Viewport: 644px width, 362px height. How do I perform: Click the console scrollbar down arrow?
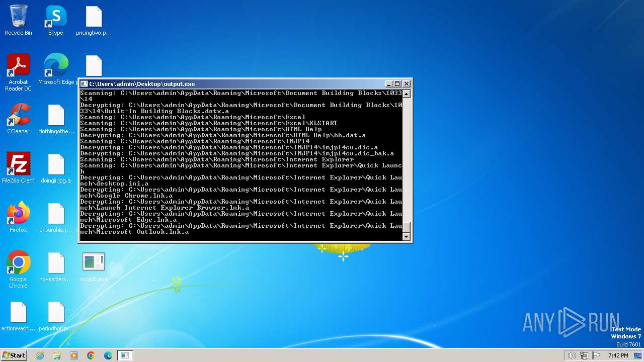[407, 237]
